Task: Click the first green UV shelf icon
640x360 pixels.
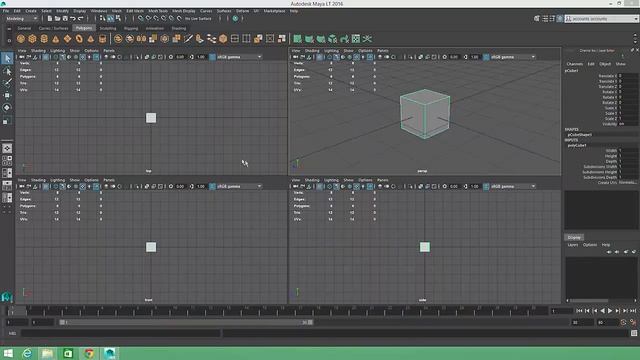Action: (298, 39)
